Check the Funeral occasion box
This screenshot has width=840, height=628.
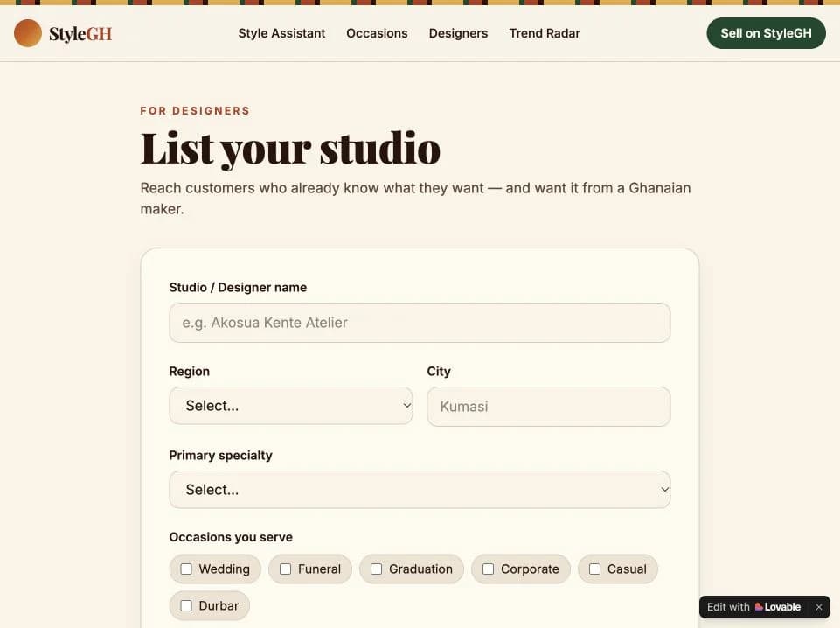(x=286, y=569)
